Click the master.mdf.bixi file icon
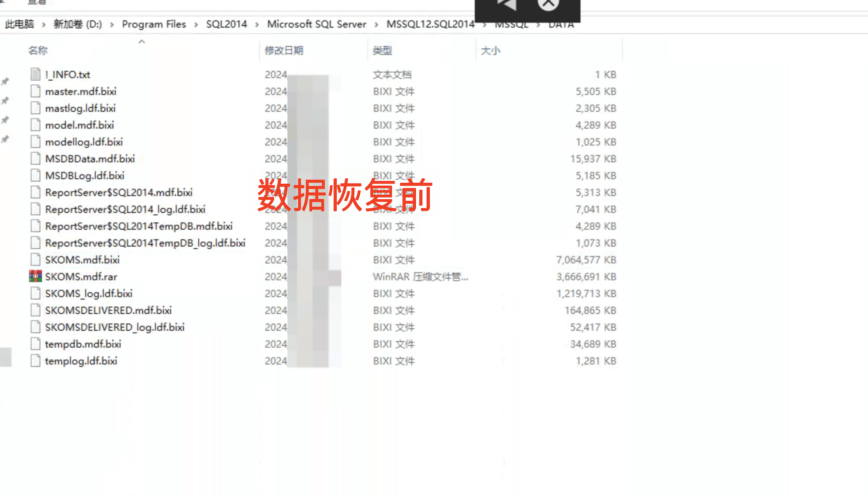 coord(35,91)
